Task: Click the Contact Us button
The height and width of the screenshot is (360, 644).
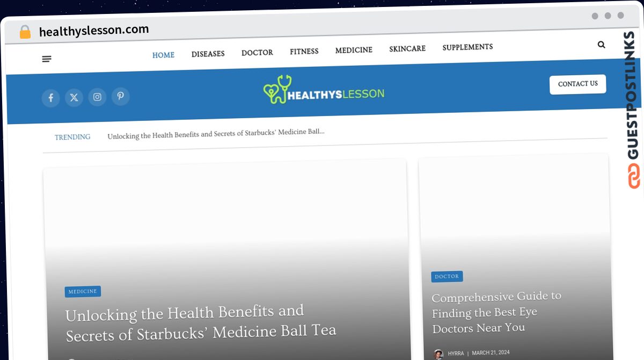Action: click(578, 84)
